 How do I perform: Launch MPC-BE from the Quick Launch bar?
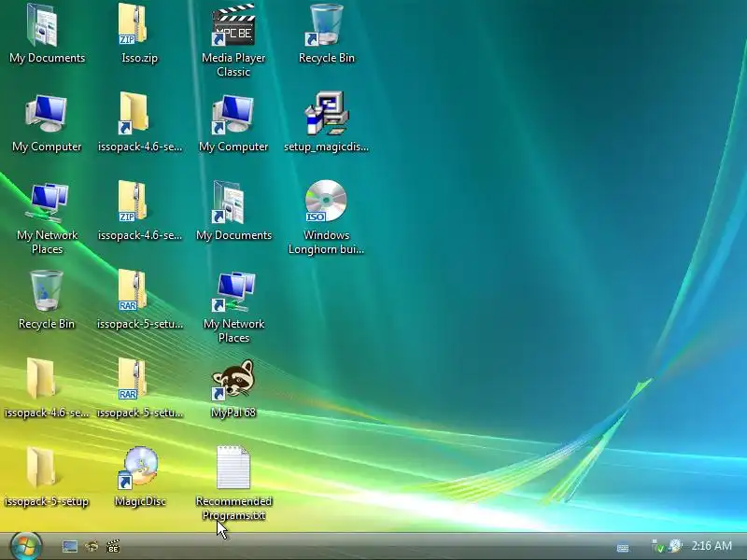coord(113,546)
